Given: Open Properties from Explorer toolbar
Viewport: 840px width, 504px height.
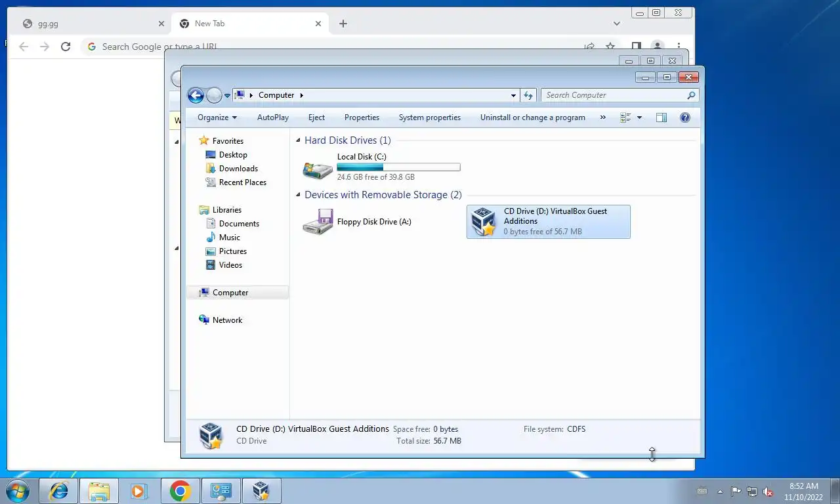Looking at the screenshot, I should click(362, 117).
